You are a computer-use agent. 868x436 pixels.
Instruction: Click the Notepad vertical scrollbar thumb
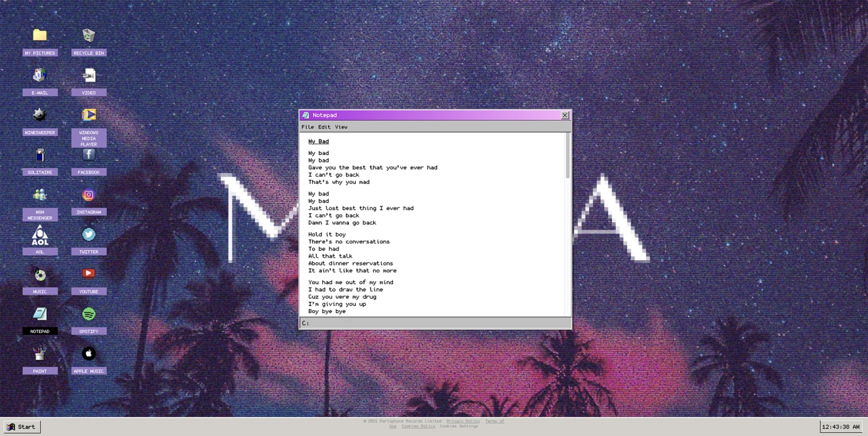(x=567, y=156)
